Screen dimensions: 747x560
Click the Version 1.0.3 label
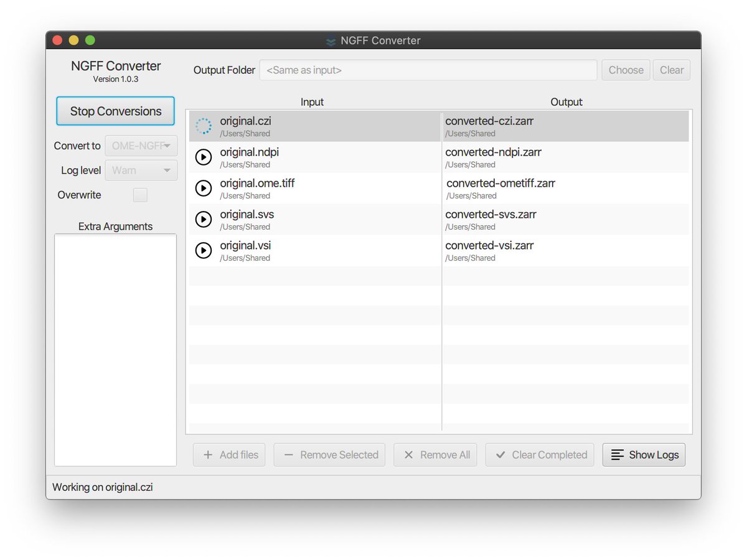click(116, 79)
